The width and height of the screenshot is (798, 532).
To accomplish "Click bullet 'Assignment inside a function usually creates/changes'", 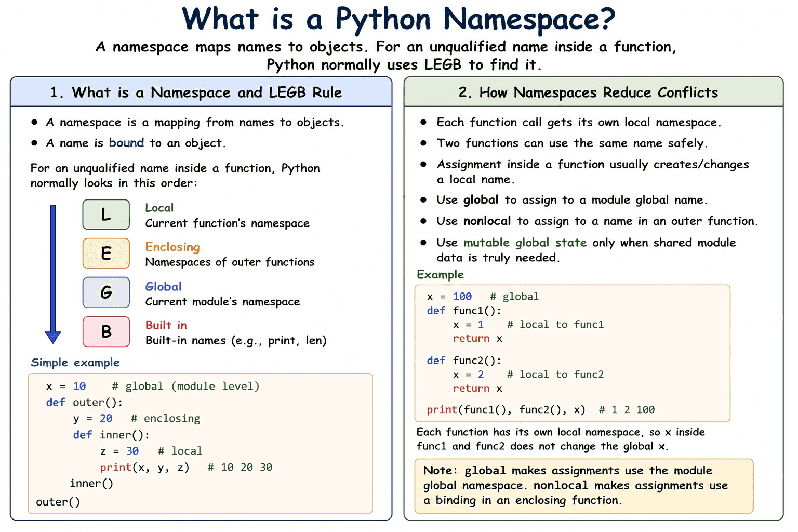I will coord(593,165).
